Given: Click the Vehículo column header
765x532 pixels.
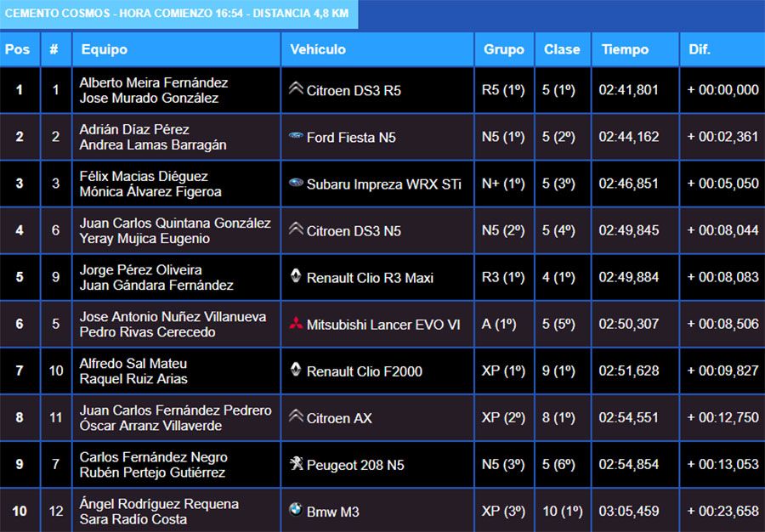Looking at the screenshot, I should coord(318,49).
